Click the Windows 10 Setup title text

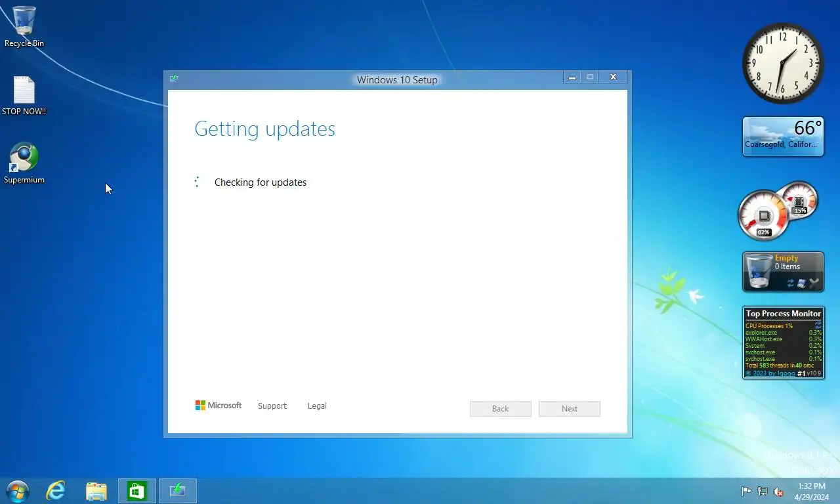397,80
